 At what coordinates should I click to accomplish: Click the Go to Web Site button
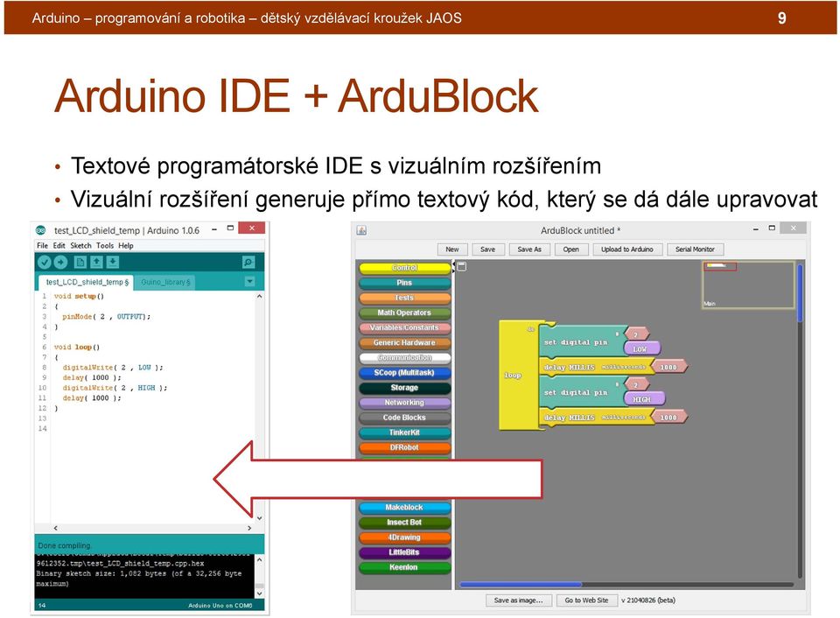586,600
